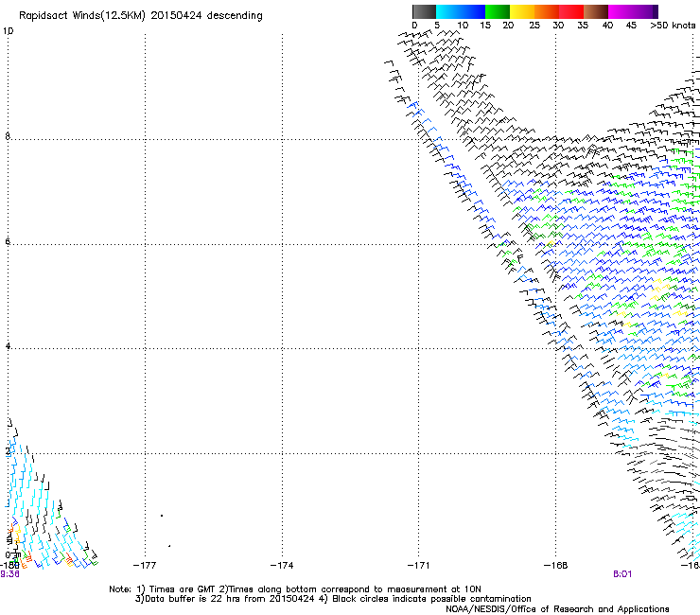Click the purple swath time '8:01'
The image size is (700, 615).
pos(621,574)
